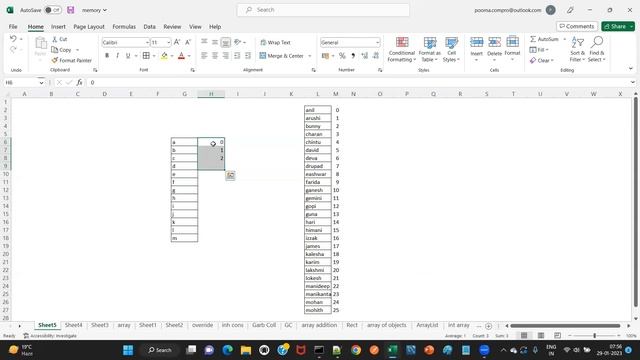Click Merge & Center
The width and height of the screenshot is (640, 360).
(282, 56)
